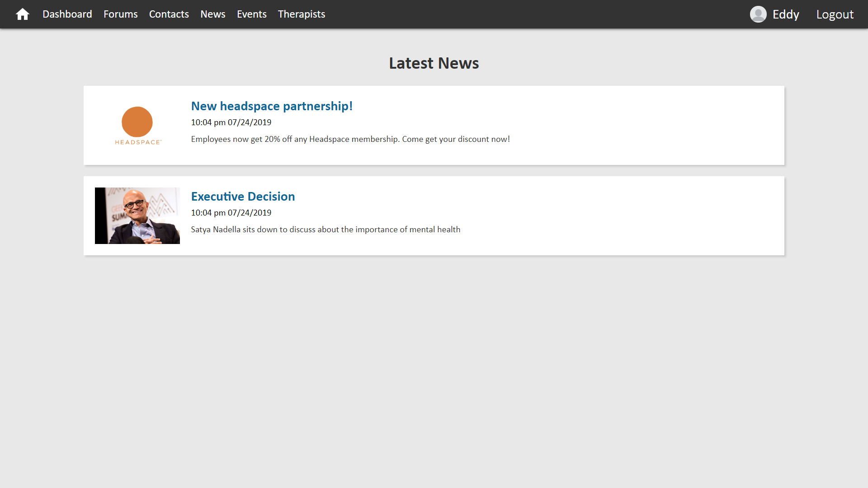
Task: Select the News nav item
Action: [x=212, y=14]
